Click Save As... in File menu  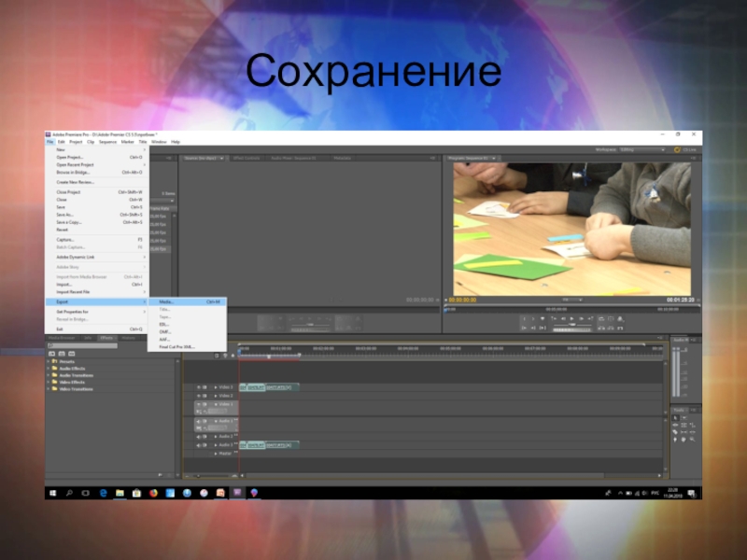click(64, 215)
